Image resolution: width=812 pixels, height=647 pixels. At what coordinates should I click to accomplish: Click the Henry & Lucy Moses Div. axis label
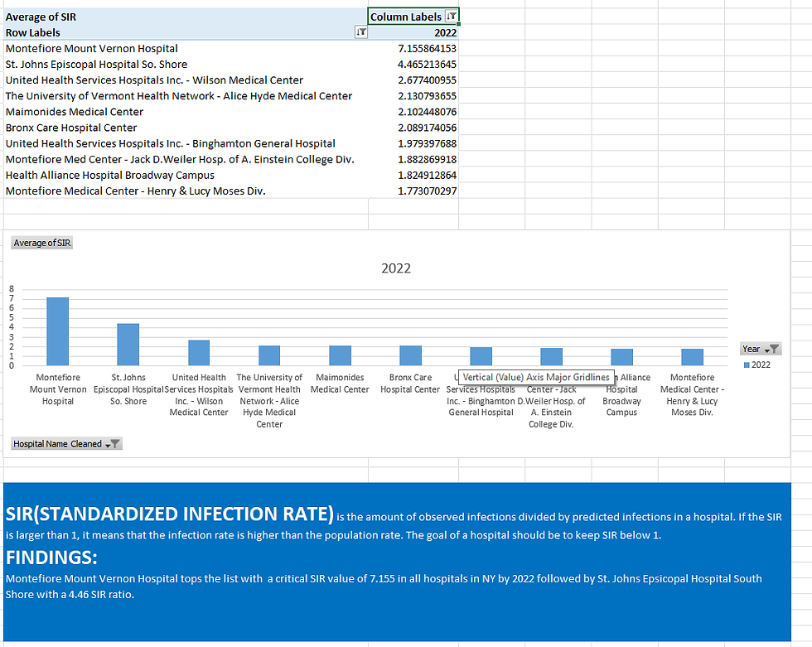(x=693, y=395)
